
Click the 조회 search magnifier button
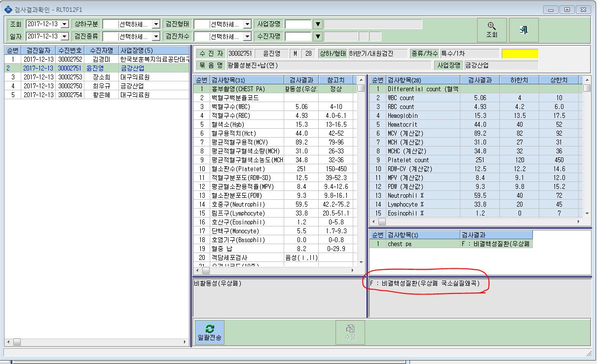(491, 30)
